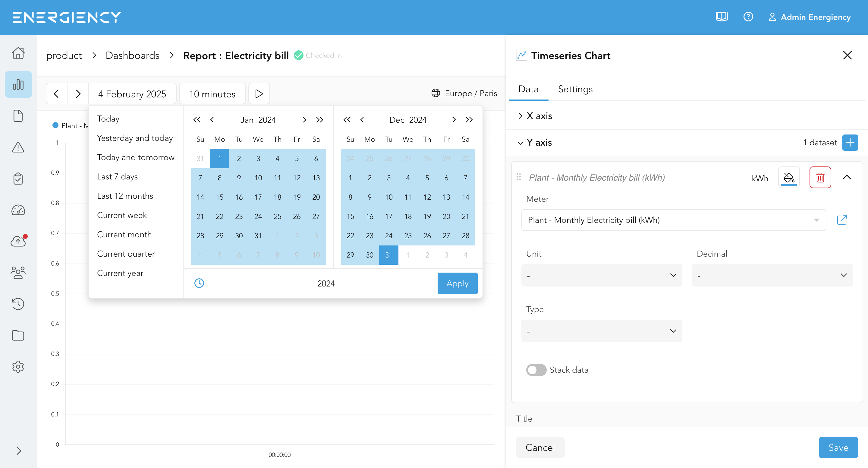Screen dimensions: 868x468
Task: Open the Dashboards bar chart sidebar icon
Action: (18, 84)
